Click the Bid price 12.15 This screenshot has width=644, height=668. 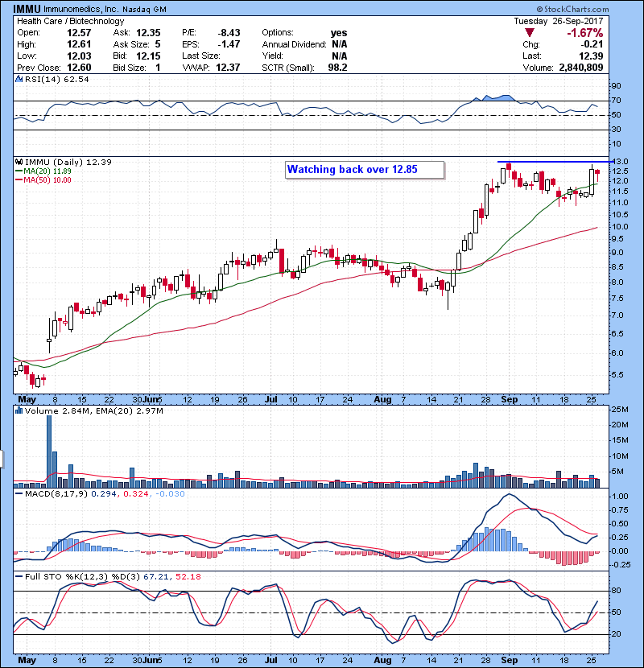point(148,56)
